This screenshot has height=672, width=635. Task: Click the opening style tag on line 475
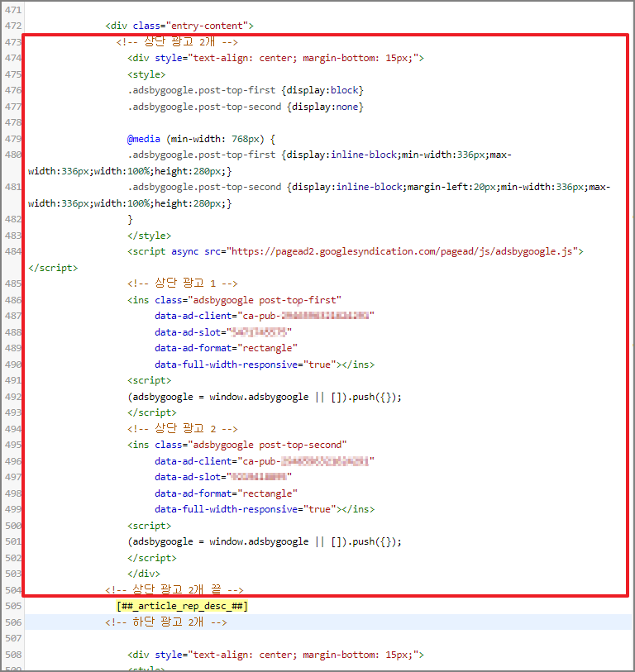click(146, 74)
